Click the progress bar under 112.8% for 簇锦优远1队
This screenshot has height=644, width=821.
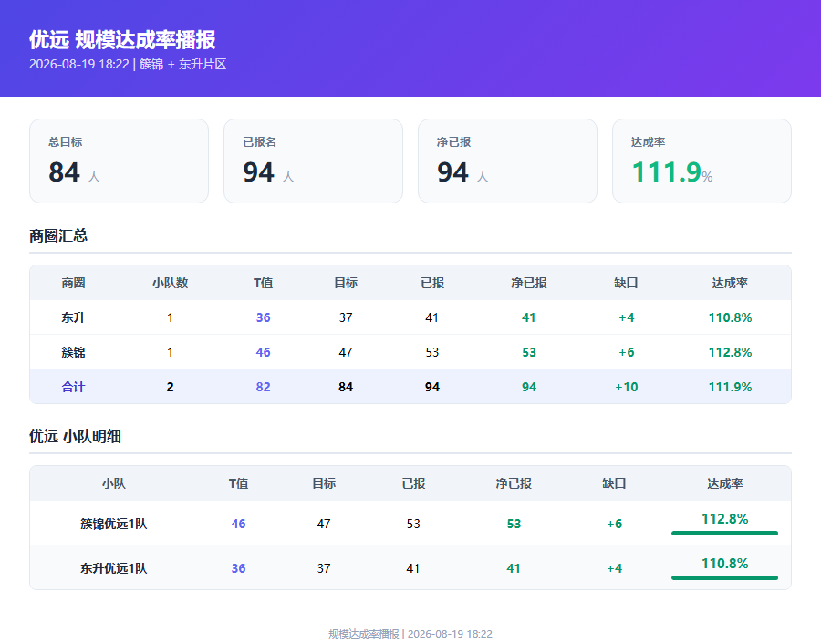click(724, 533)
